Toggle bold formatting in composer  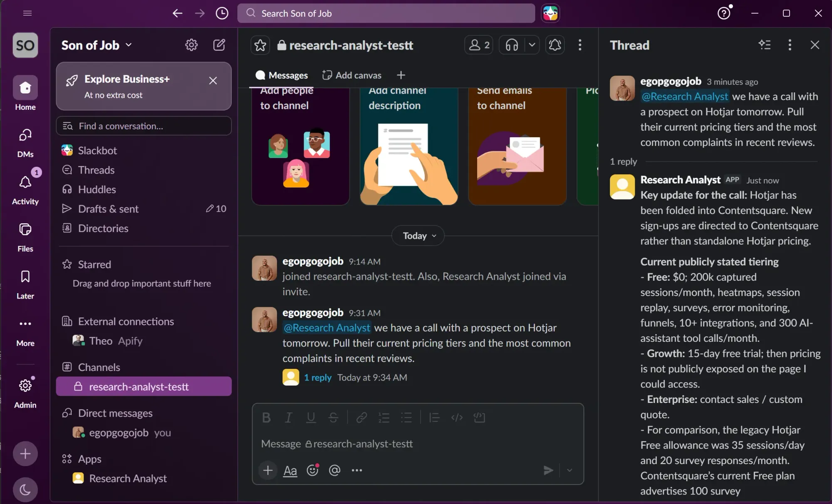click(266, 418)
